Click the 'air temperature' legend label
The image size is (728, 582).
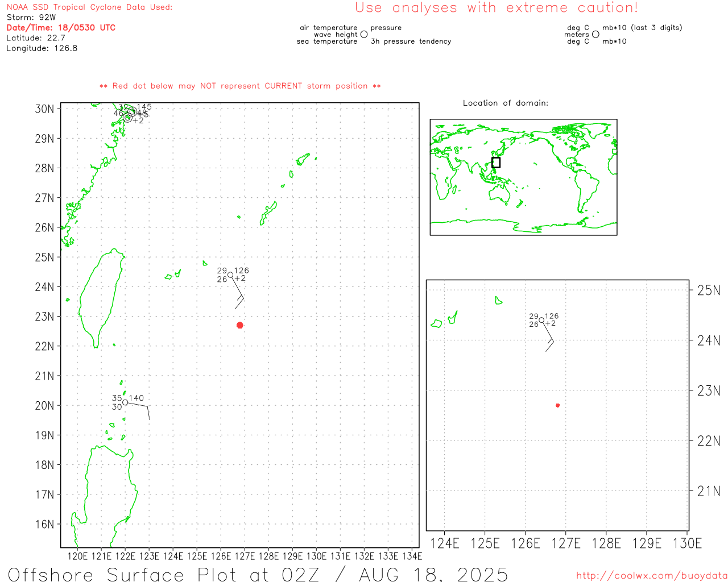(329, 28)
